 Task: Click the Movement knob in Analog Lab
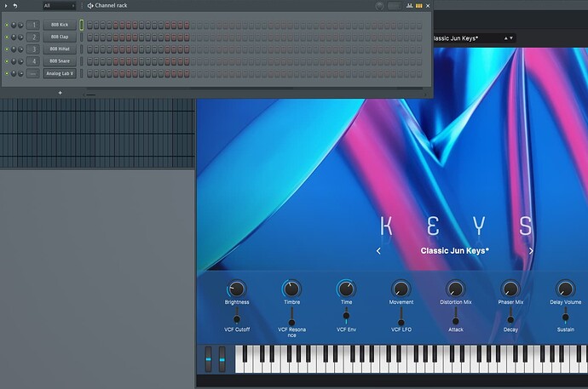pyautogui.click(x=401, y=289)
